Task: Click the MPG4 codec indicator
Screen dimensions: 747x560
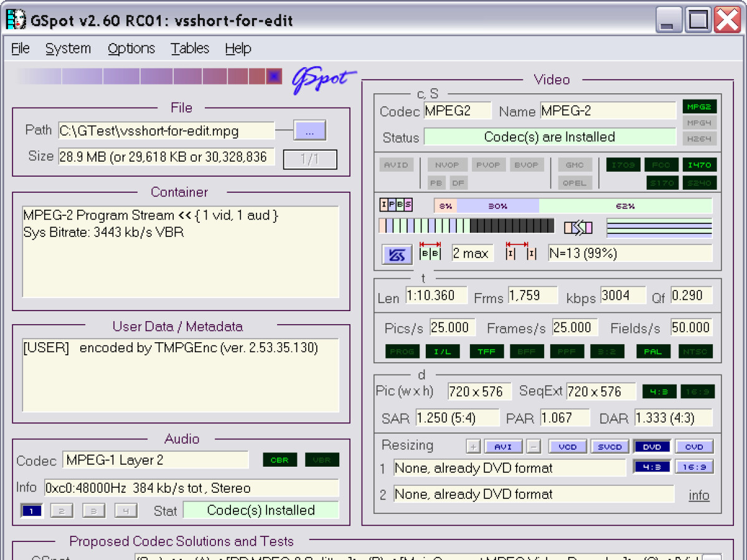Action: pyautogui.click(x=700, y=123)
